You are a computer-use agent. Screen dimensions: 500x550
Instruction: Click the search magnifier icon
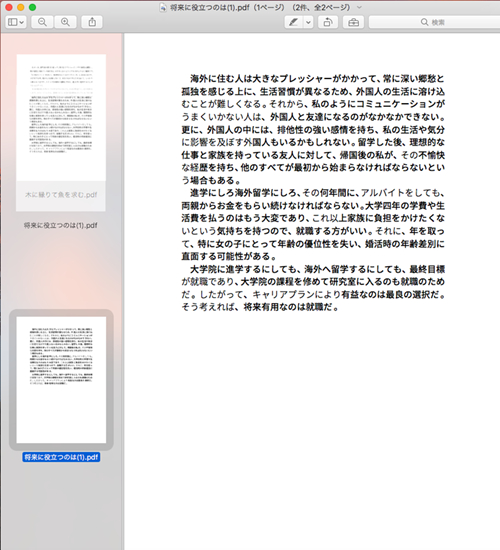pos(424,22)
